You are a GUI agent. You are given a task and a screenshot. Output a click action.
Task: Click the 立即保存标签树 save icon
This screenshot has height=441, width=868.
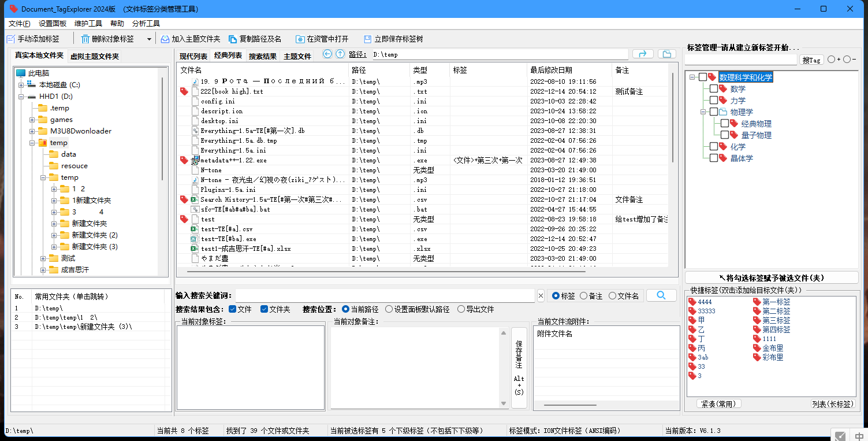click(368, 39)
